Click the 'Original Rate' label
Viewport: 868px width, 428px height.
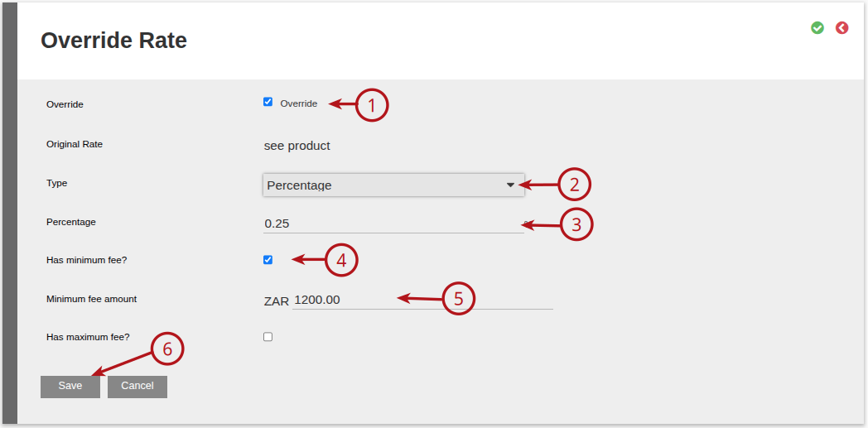click(75, 144)
